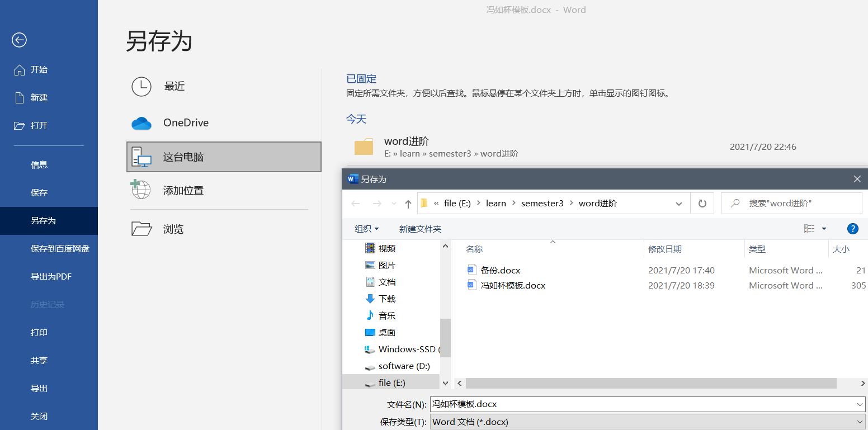Expand the 文件名 filename dropdown arrow
868x430 pixels.
860,404
